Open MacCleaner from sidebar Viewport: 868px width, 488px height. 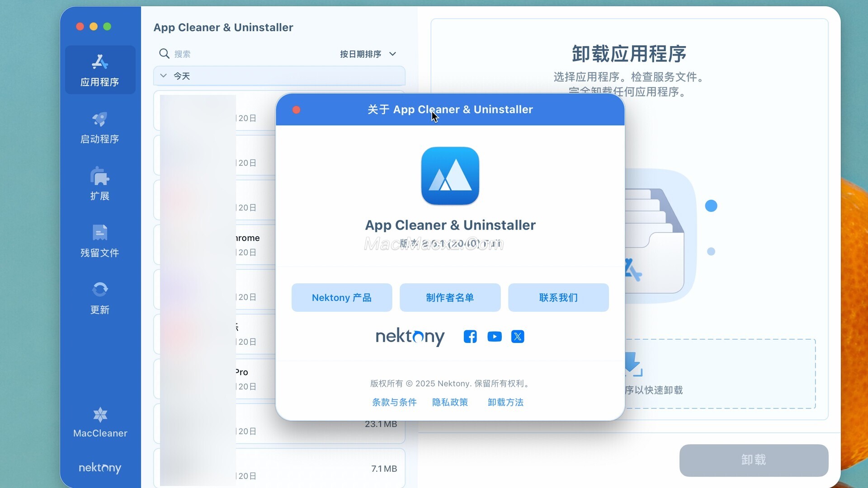pyautogui.click(x=100, y=422)
